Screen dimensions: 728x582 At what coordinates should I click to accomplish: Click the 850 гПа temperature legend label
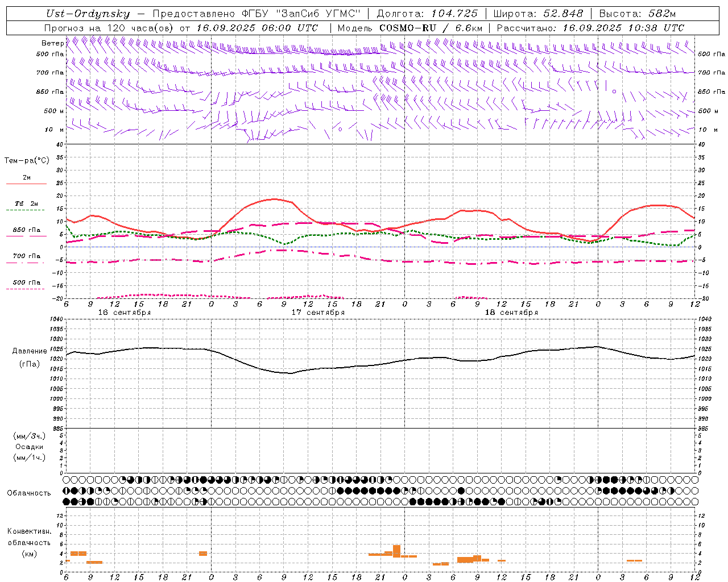point(27,230)
